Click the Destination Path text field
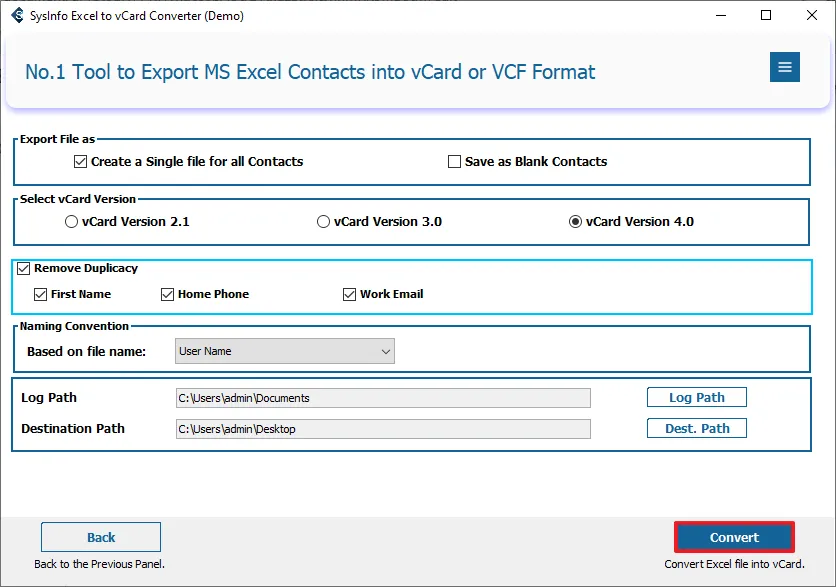Viewport: 836px width, 587px height. tap(383, 429)
